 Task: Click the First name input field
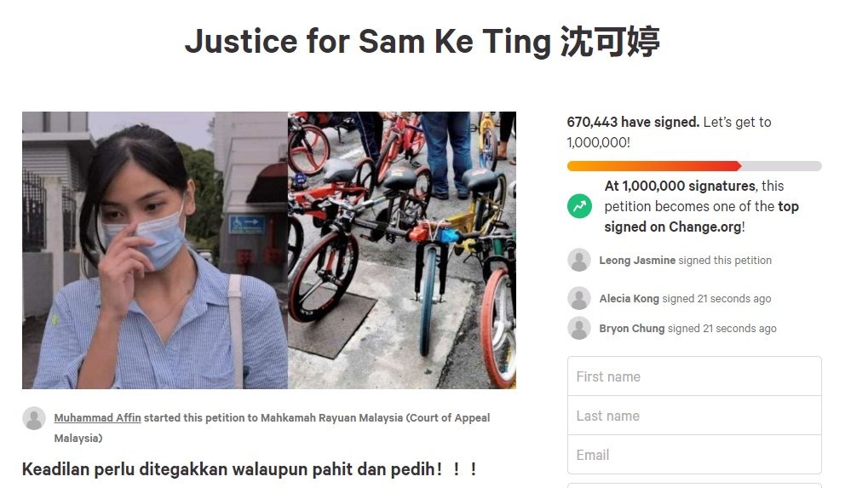tap(694, 376)
